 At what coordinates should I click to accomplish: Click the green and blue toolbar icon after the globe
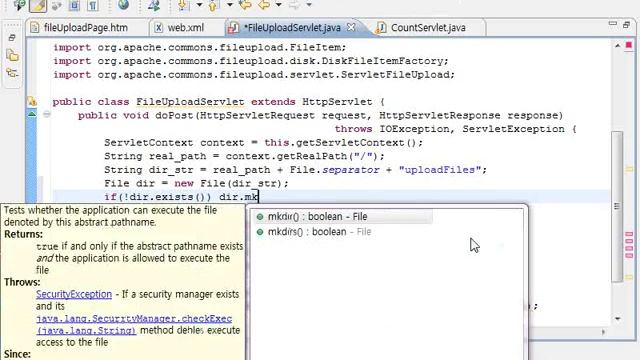tap(154, 5)
